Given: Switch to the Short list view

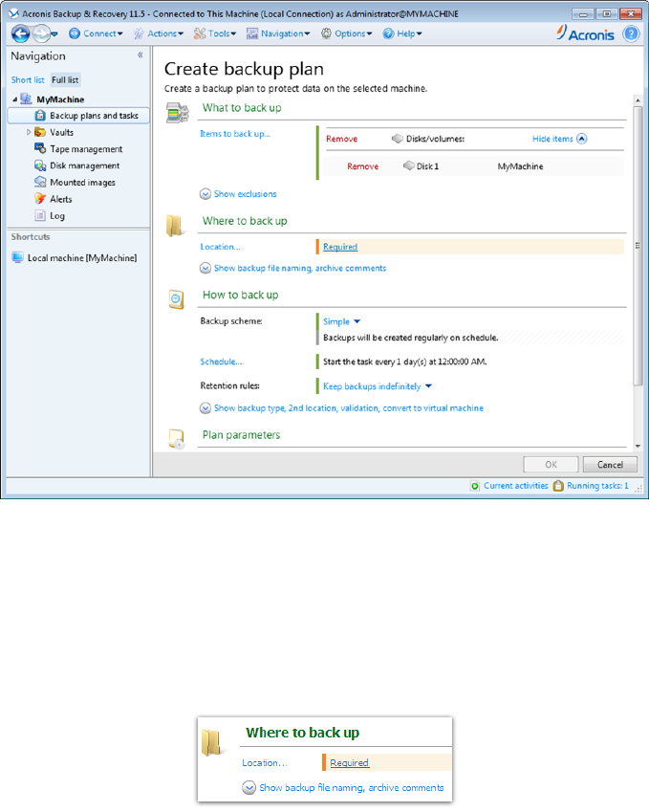Looking at the screenshot, I should [28, 79].
